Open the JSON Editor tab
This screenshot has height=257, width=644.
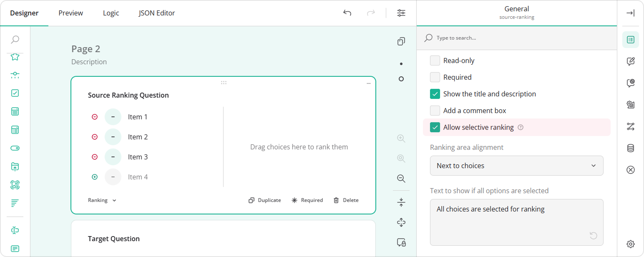pos(157,13)
